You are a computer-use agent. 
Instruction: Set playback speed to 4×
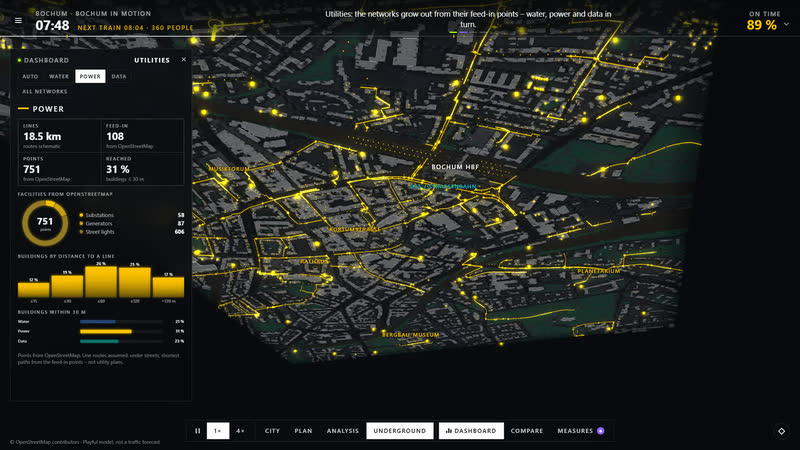(x=240, y=431)
